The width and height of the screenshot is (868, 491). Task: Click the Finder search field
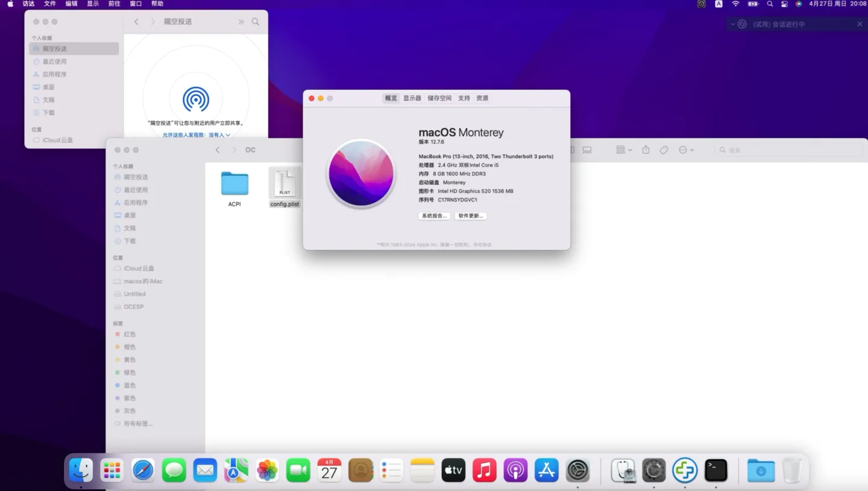(x=790, y=150)
